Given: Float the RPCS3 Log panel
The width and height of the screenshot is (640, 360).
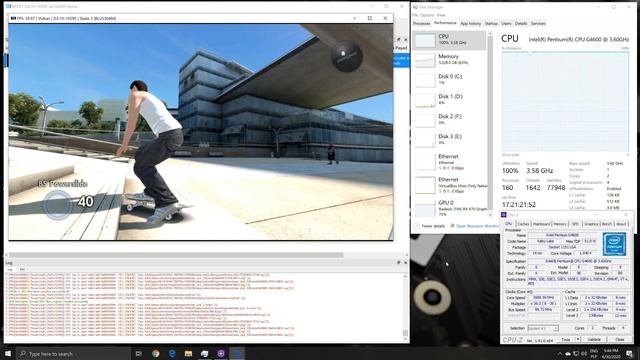Looking at the screenshot, I should point(399,262).
